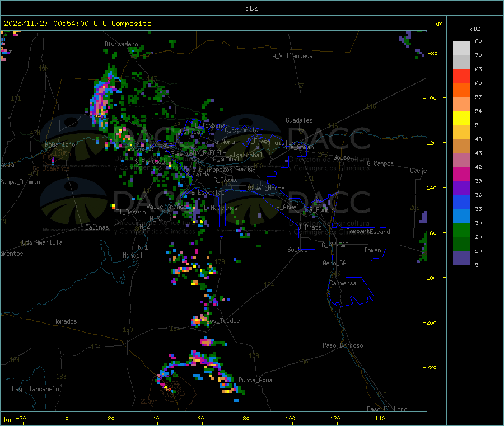Click the Guadales station label
The width and height of the screenshot is (504, 426).
(299, 120)
